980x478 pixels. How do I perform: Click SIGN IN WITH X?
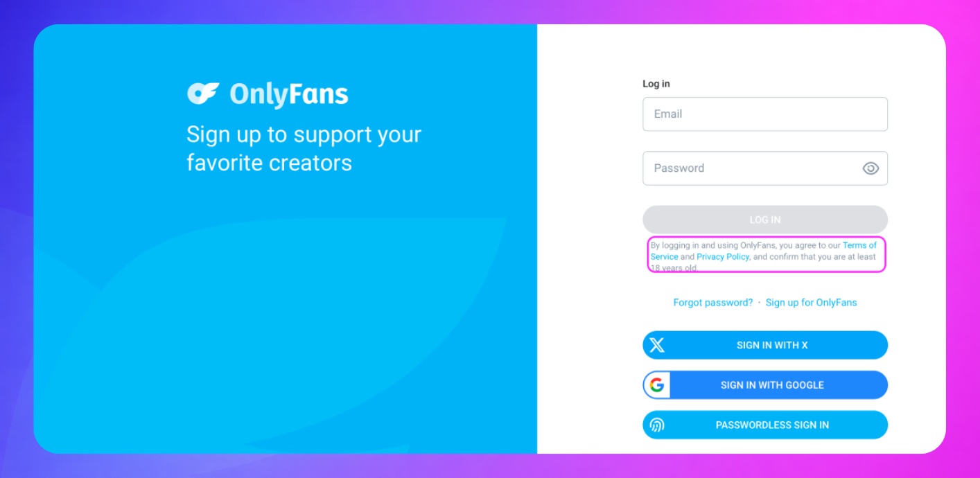click(x=765, y=345)
